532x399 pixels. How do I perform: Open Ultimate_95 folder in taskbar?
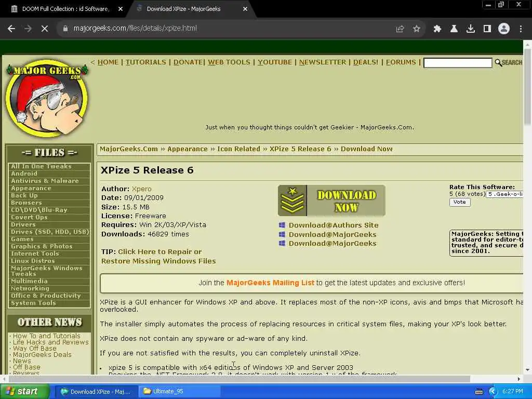pos(180,392)
